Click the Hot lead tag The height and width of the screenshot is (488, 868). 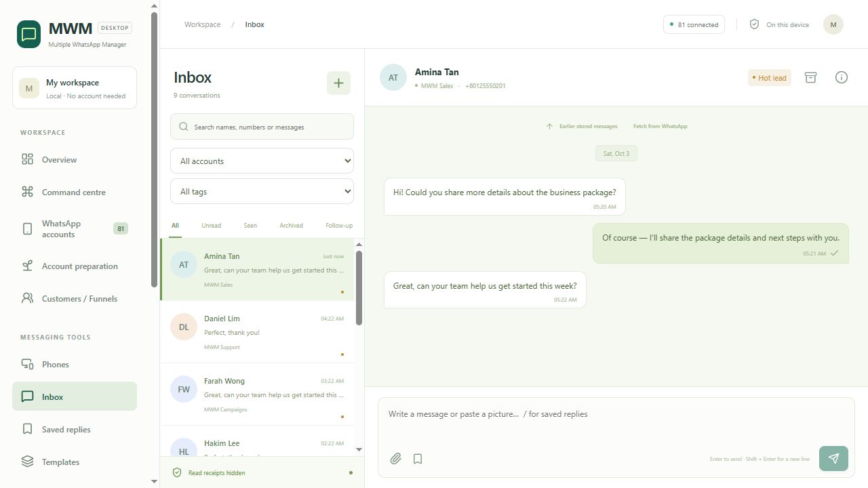tap(770, 78)
